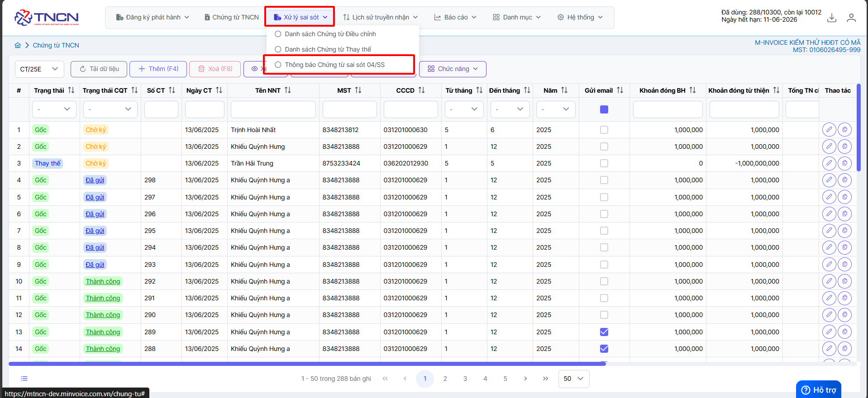Click edit pencil icon for row 1
The height and width of the screenshot is (398, 868).
point(829,130)
